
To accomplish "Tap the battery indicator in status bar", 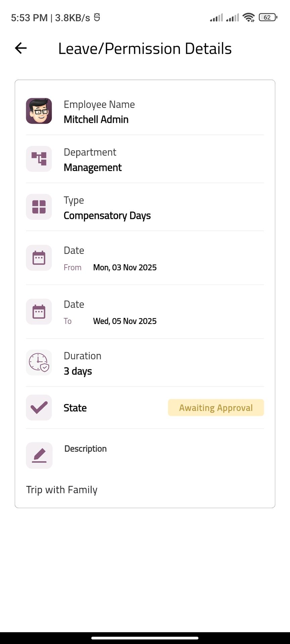I will (268, 17).
